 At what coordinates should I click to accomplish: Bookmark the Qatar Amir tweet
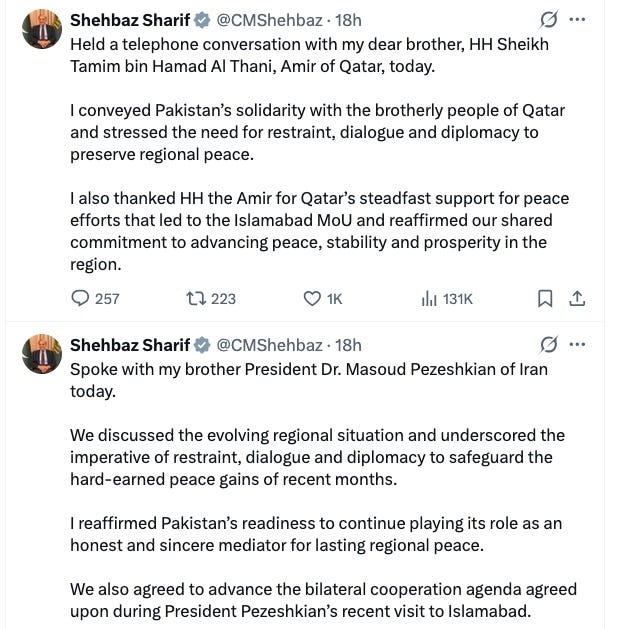tap(545, 299)
